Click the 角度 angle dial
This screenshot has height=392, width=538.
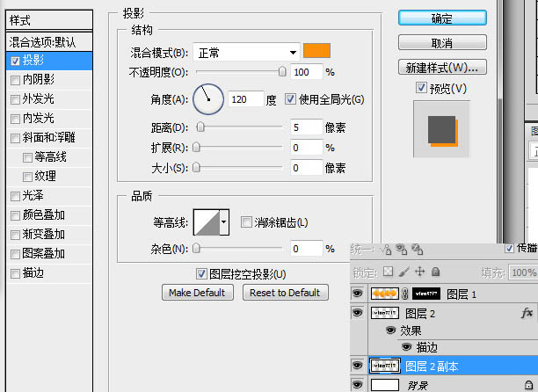pos(208,99)
